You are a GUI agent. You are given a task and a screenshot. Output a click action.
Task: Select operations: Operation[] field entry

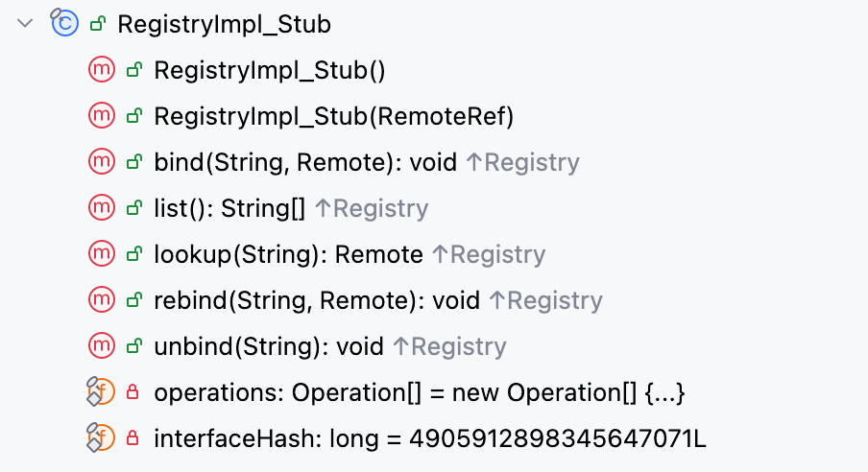tap(419, 392)
